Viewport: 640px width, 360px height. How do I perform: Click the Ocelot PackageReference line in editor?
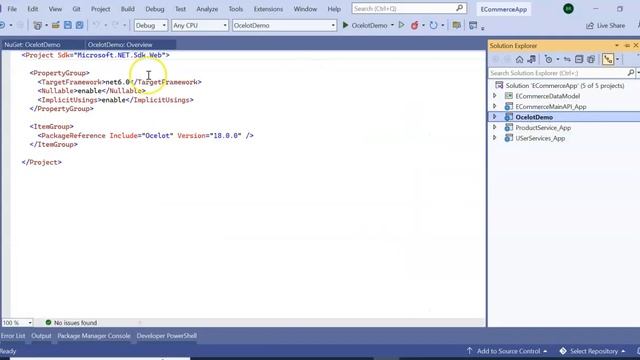146,136
